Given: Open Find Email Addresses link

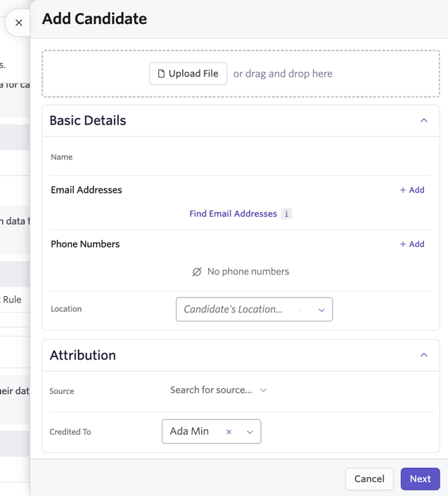Looking at the screenshot, I should [x=233, y=214].
